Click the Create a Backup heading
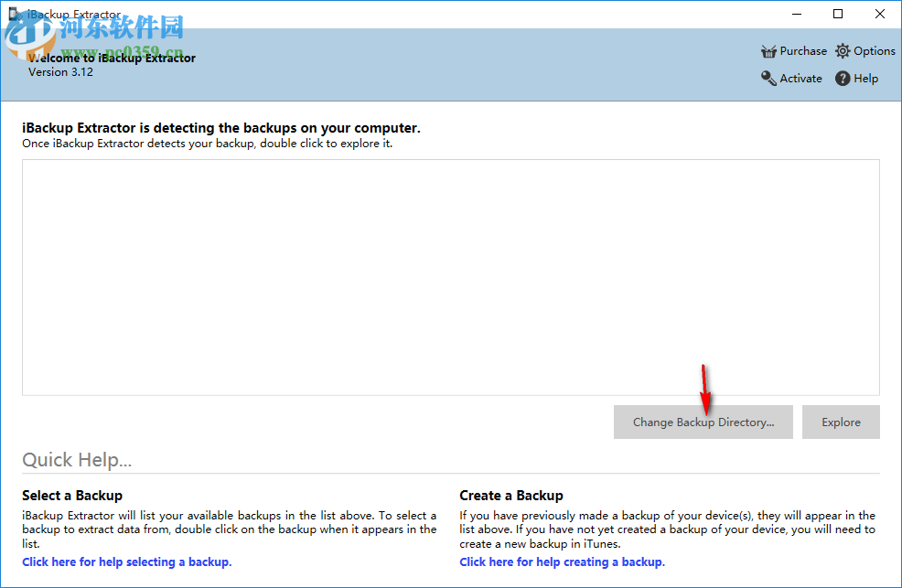This screenshot has width=902, height=588. (511, 496)
